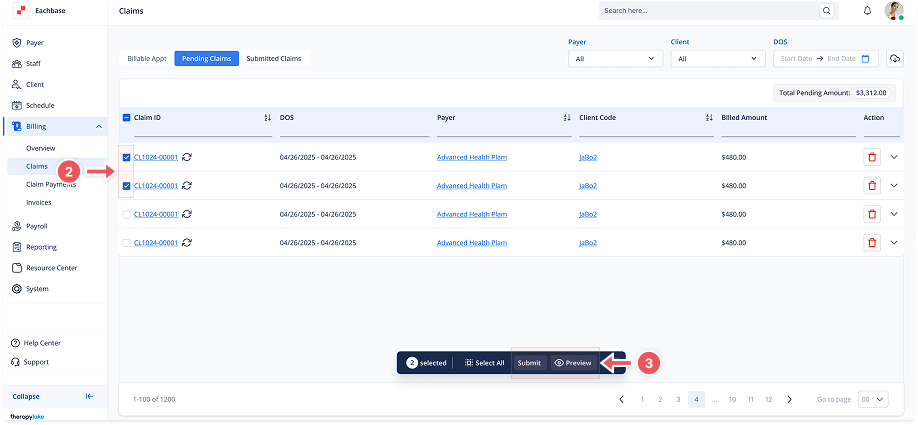Viewport: 918px width, 425px height.
Task: Click the refresh icon in the first claim row
Action: click(x=187, y=157)
